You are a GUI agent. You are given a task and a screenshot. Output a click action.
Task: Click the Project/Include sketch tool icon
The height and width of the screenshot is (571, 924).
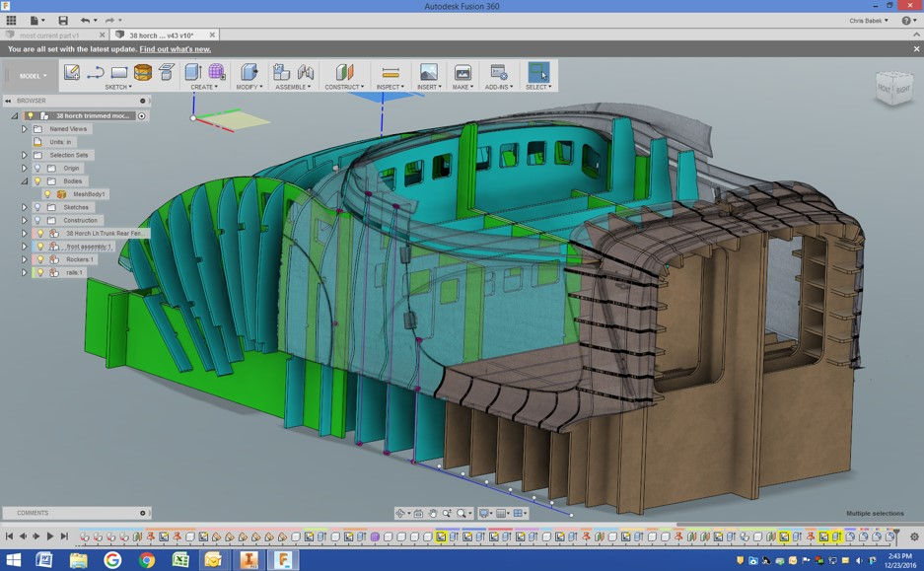click(x=167, y=72)
